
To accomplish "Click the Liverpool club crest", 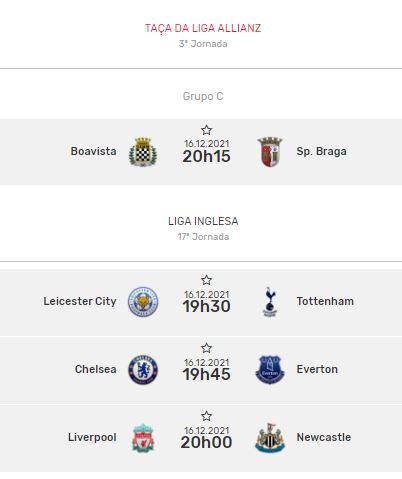I will click(x=143, y=438).
